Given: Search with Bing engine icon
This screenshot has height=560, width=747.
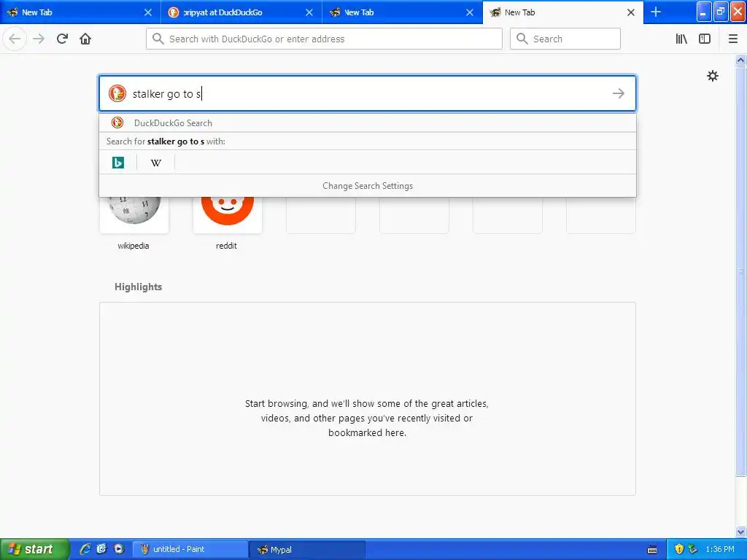Looking at the screenshot, I should click(118, 163).
